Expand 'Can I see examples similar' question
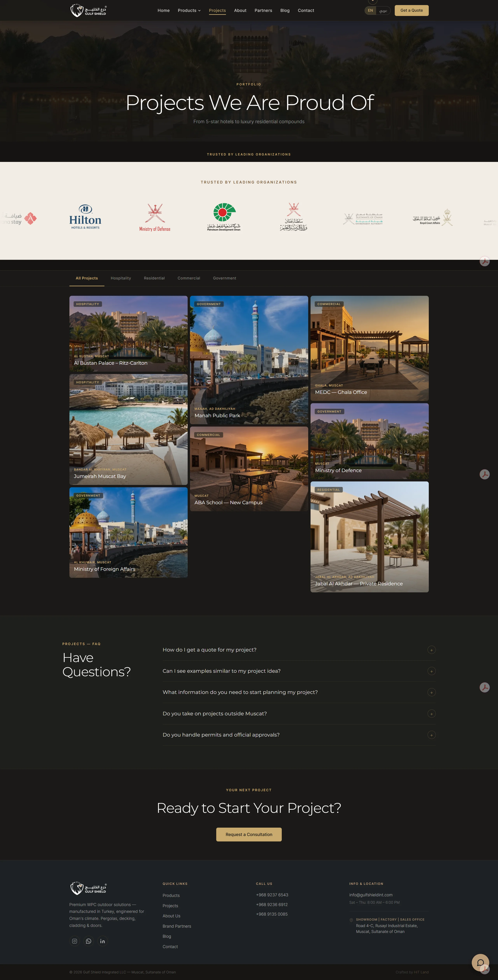498x980 pixels. click(x=299, y=671)
